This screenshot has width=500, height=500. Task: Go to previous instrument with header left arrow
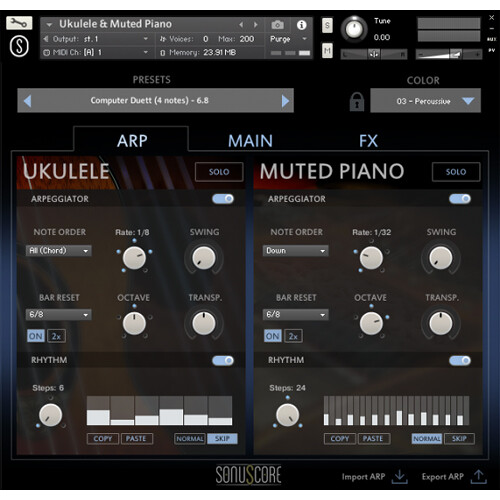pyautogui.click(x=241, y=25)
